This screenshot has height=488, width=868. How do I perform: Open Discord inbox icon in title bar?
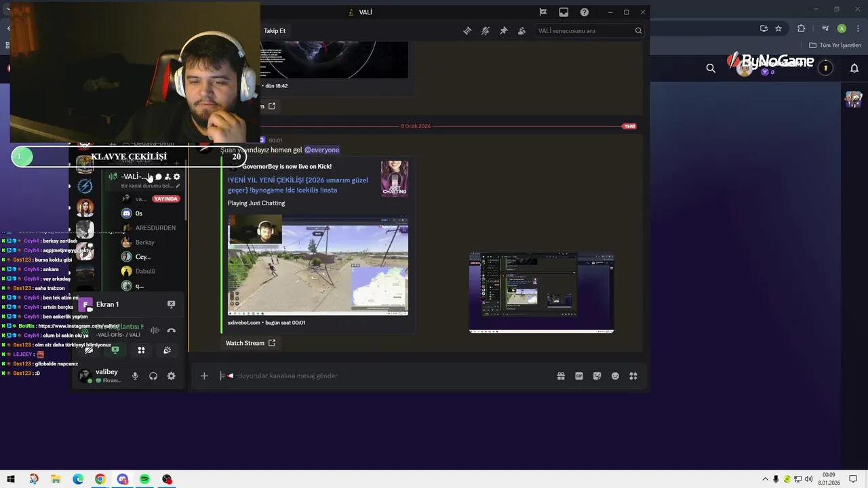point(564,12)
